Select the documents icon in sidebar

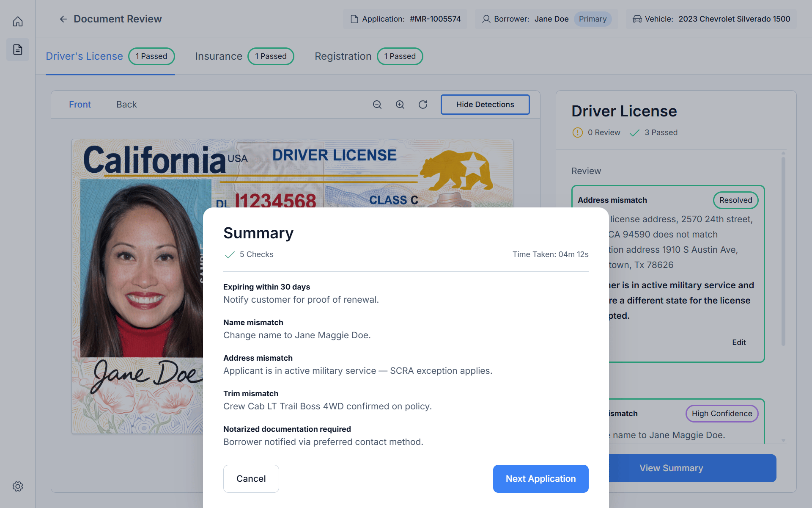[x=18, y=50]
